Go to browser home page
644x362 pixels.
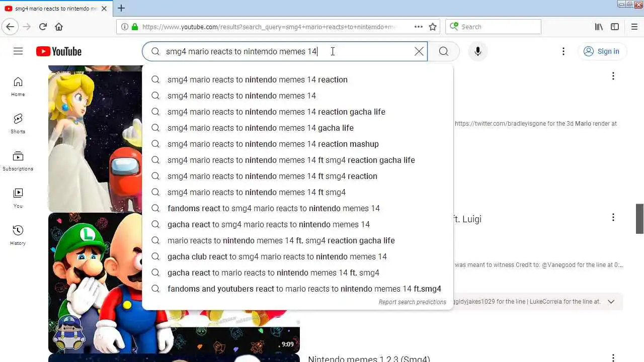pos(59,27)
